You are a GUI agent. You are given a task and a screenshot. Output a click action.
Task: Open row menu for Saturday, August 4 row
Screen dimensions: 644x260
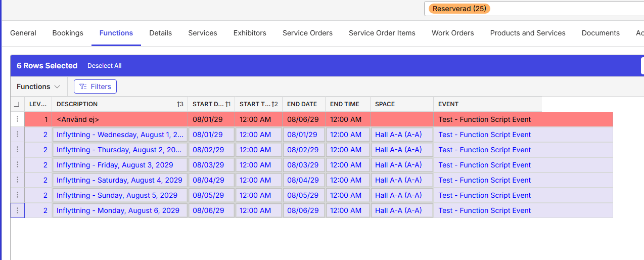(x=18, y=180)
